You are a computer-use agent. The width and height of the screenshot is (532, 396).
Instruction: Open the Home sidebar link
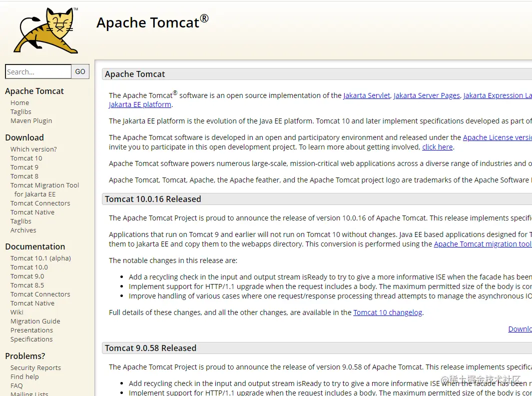19,102
